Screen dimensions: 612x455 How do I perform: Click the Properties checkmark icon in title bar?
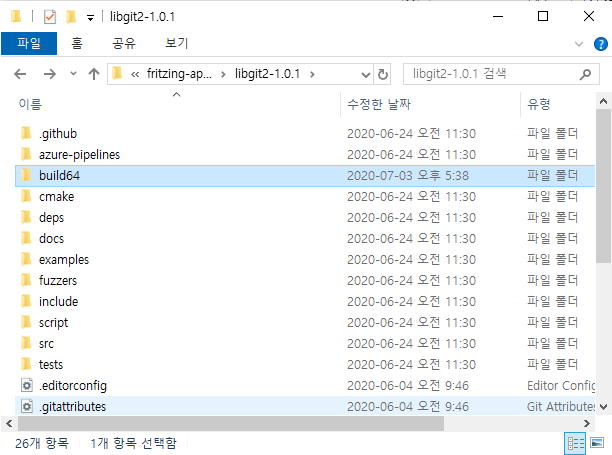pos(50,17)
